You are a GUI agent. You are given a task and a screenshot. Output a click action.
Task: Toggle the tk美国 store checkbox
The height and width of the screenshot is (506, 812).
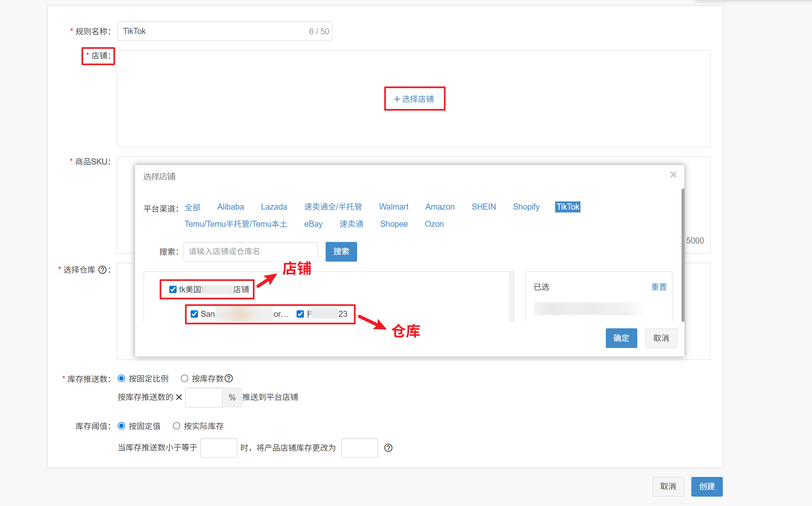coord(173,289)
